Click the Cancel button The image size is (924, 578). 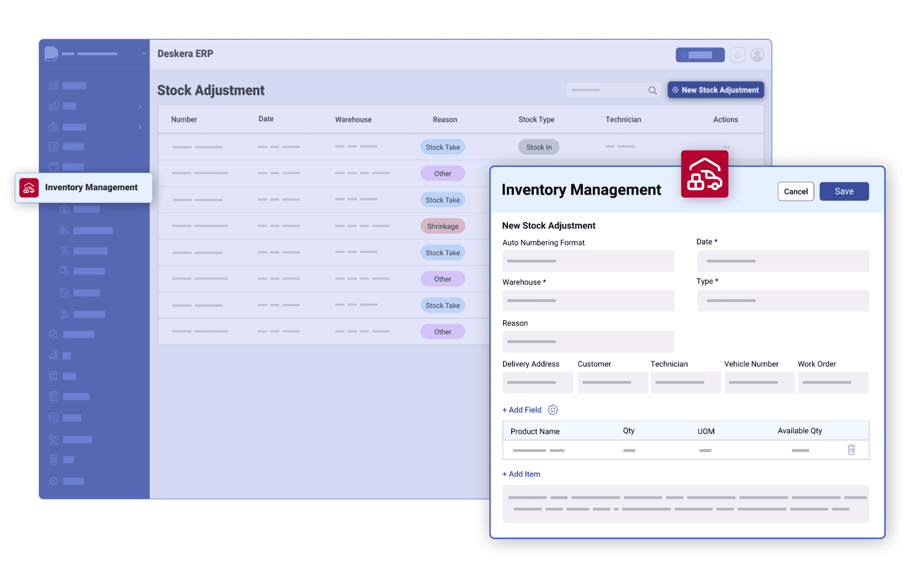pos(795,192)
